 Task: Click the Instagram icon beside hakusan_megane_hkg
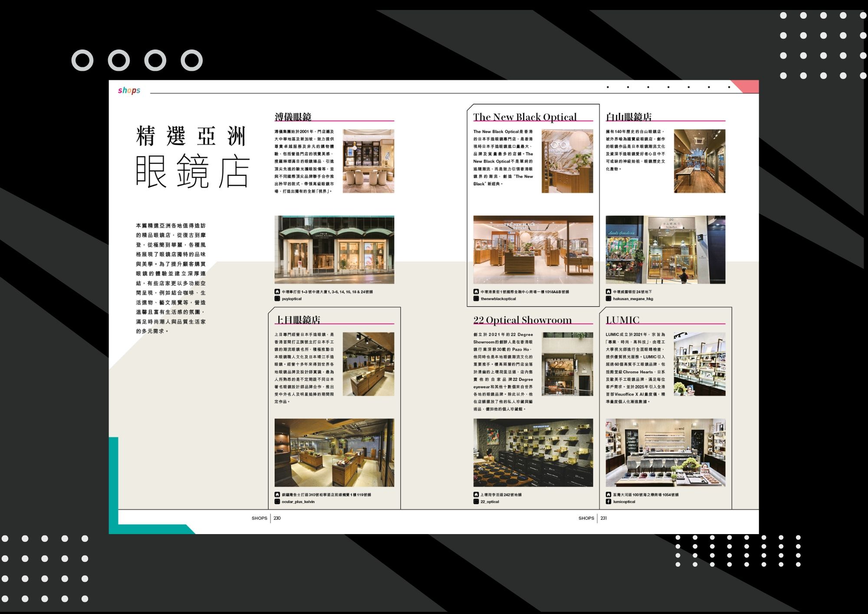coord(608,299)
